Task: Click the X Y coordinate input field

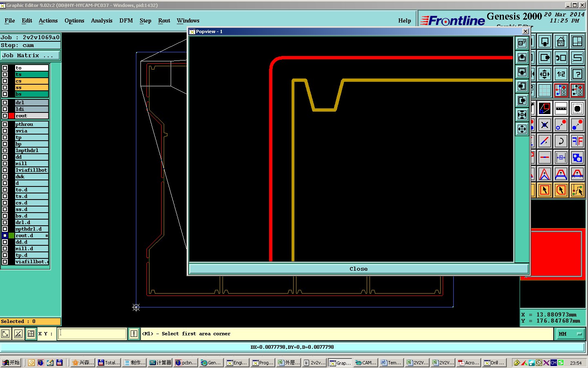Action: tap(92, 334)
